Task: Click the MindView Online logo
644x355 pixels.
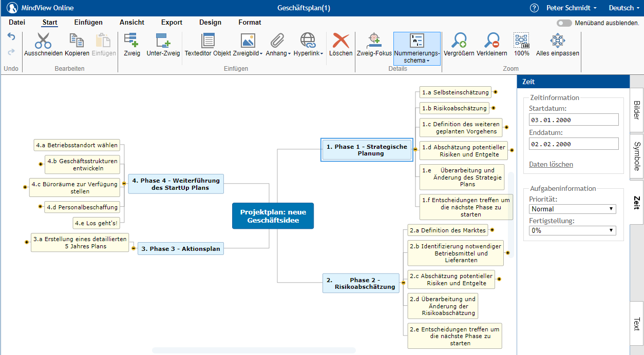Action: tap(12, 8)
